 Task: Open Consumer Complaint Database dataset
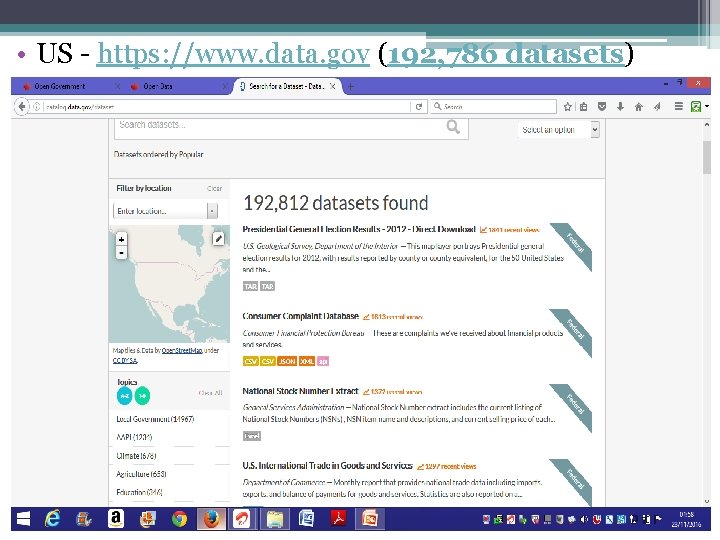point(300,316)
